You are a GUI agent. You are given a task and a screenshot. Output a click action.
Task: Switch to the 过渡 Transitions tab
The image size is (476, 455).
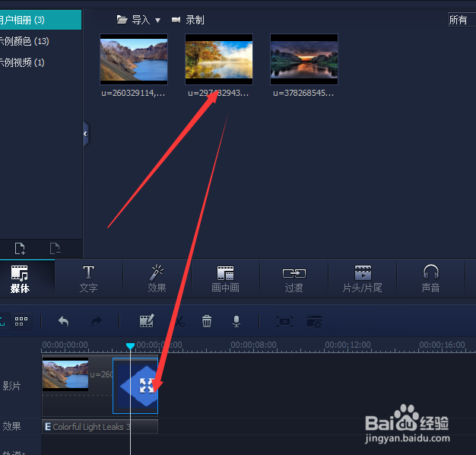[x=294, y=279]
